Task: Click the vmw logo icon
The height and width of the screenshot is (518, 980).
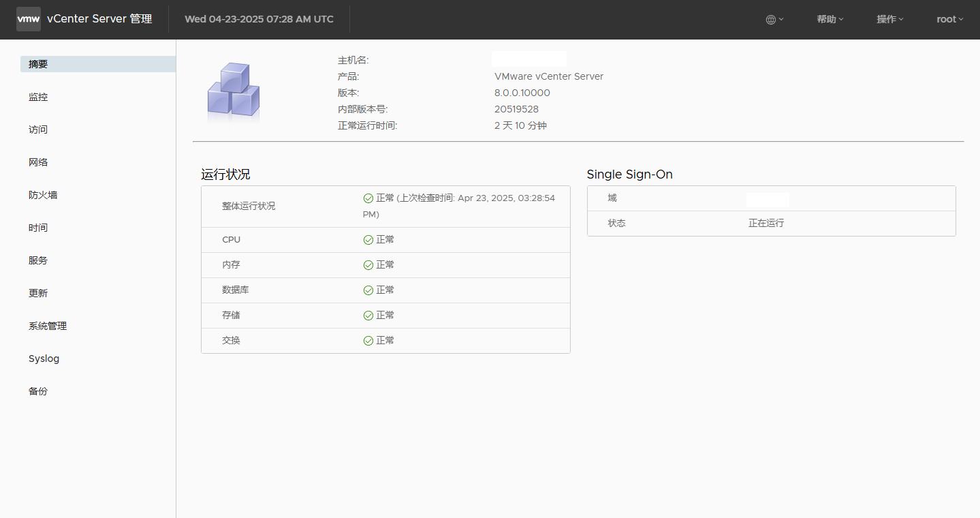Action: click(x=29, y=19)
